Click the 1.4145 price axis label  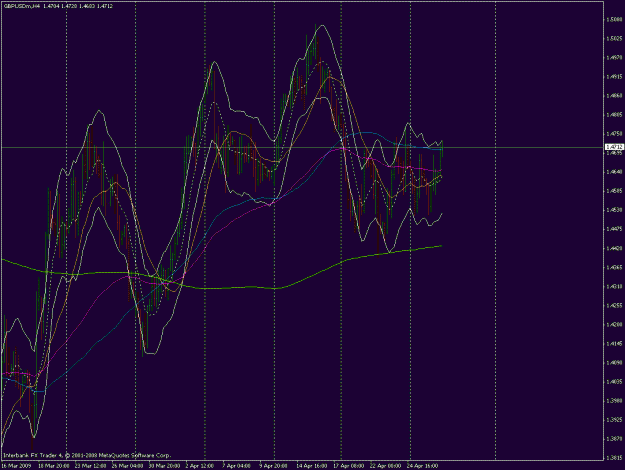pos(614,344)
